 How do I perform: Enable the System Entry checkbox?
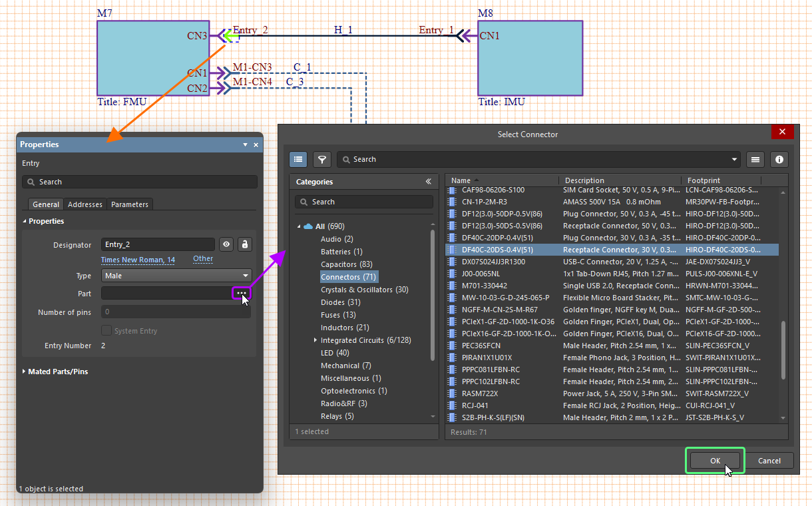point(106,330)
